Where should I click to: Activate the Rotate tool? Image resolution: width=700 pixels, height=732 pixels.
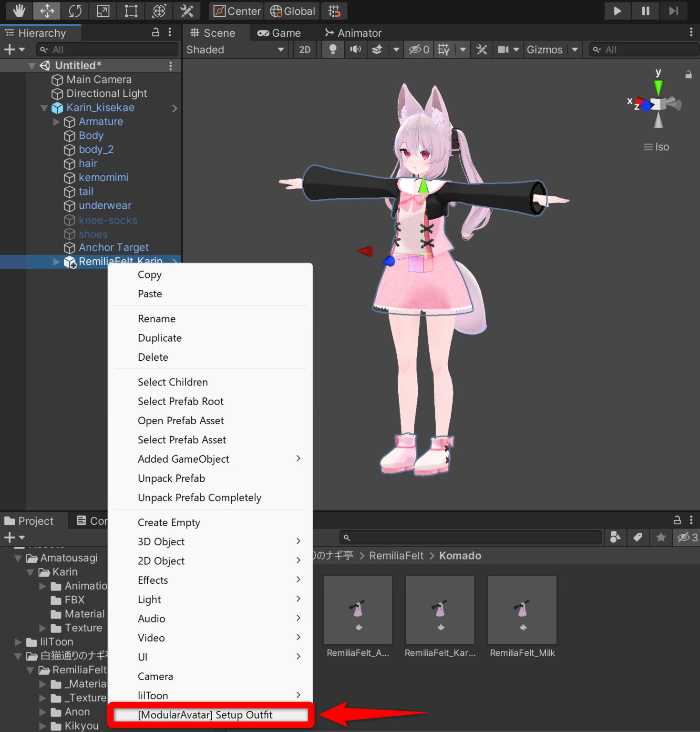click(x=75, y=10)
